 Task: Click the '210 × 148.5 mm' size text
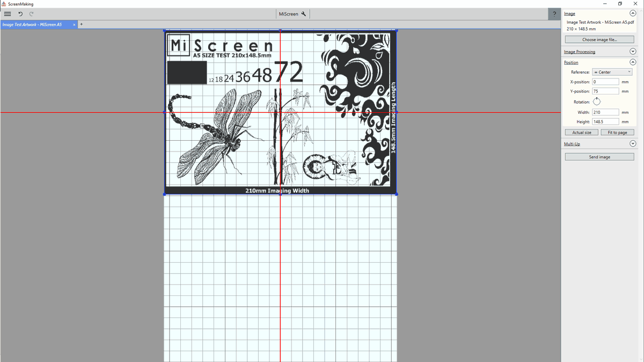click(x=580, y=29)
